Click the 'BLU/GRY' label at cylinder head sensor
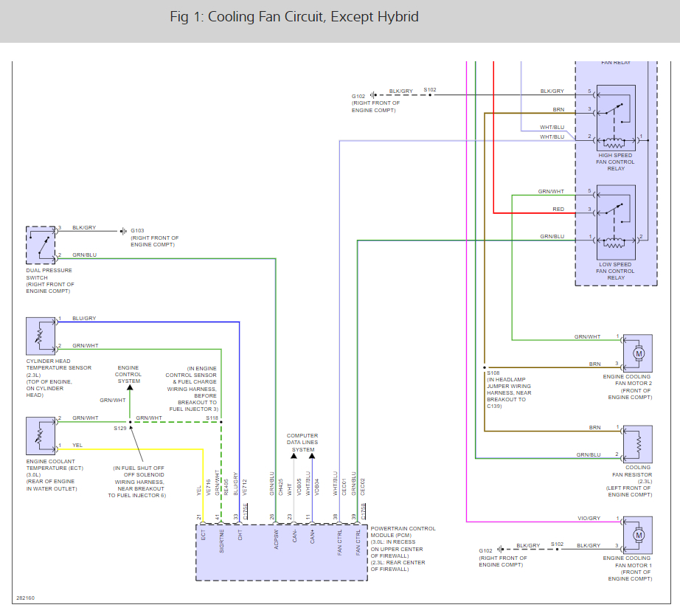This screenshot has width=680, height=616. pyautogui.click(x=84, y=318)
